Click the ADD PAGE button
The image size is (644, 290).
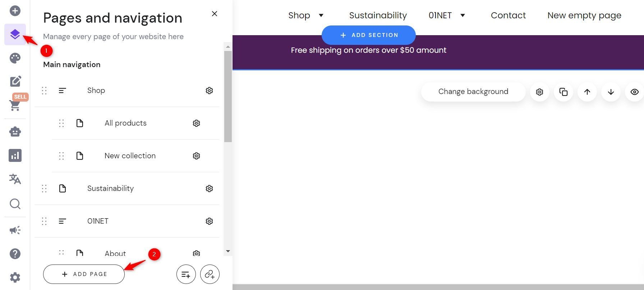tap(84, 274)
